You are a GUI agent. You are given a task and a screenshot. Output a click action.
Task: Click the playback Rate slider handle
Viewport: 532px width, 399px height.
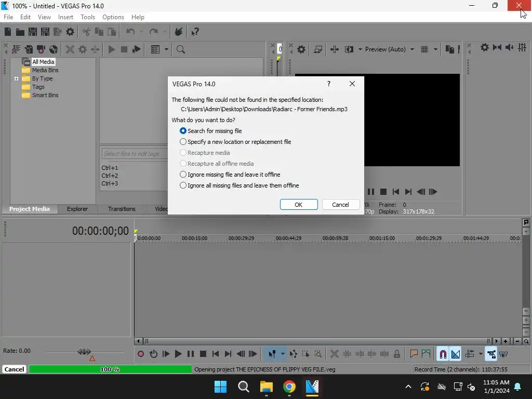(84, 352)
